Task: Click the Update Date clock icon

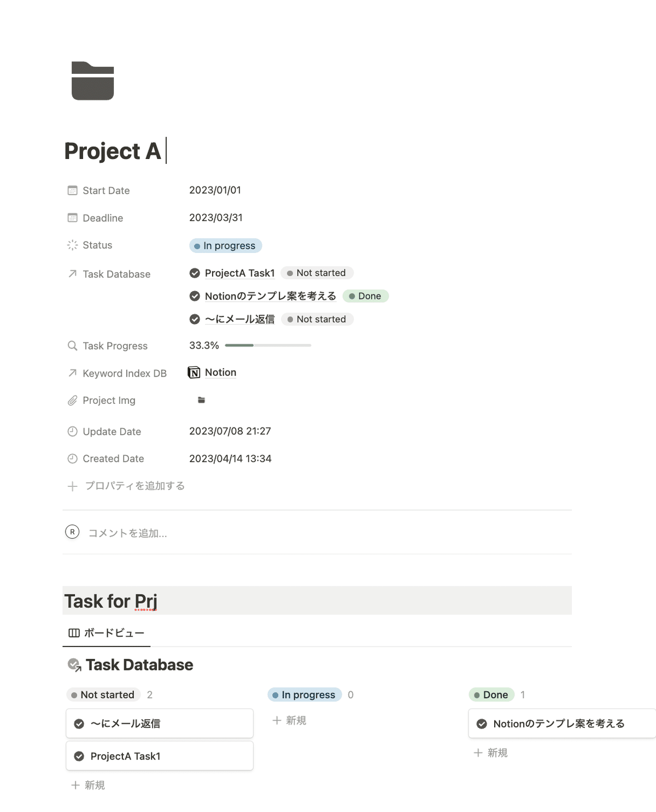Action: click(72, 432)
